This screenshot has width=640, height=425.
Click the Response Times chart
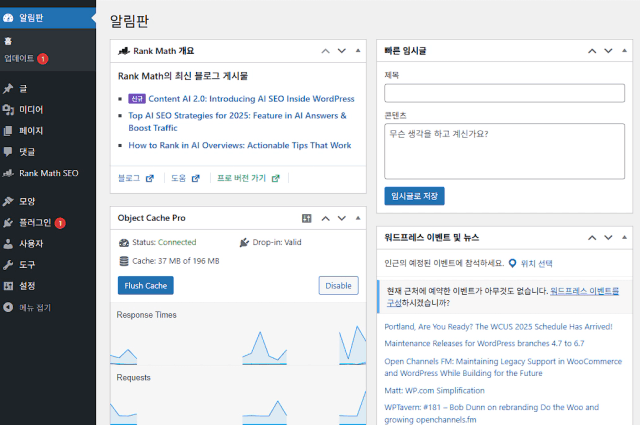(238, 344)
